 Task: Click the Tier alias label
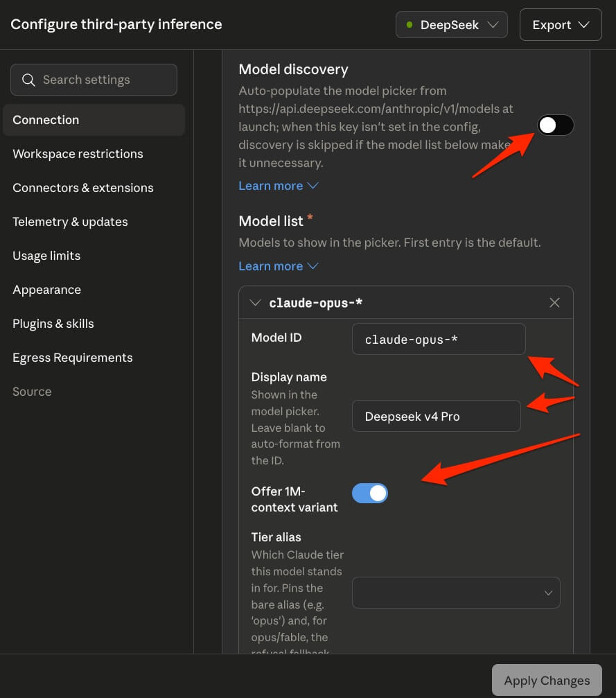tap(276, 537)
